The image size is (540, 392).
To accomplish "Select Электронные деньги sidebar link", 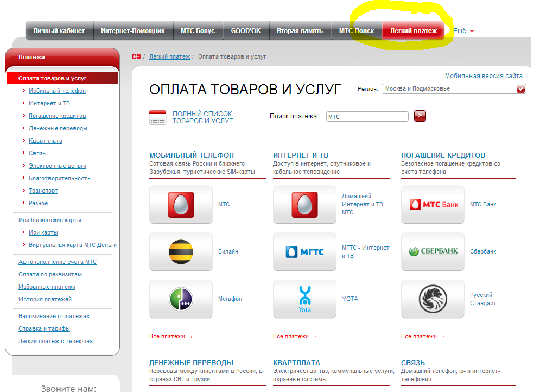I will coord(58,166).
